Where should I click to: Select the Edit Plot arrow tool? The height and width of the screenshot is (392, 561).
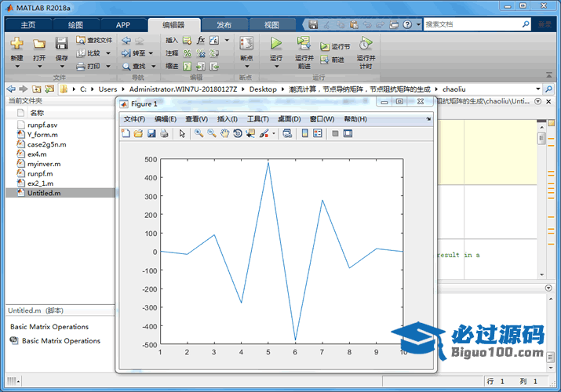pyautogui.click(x=182, y=133)
